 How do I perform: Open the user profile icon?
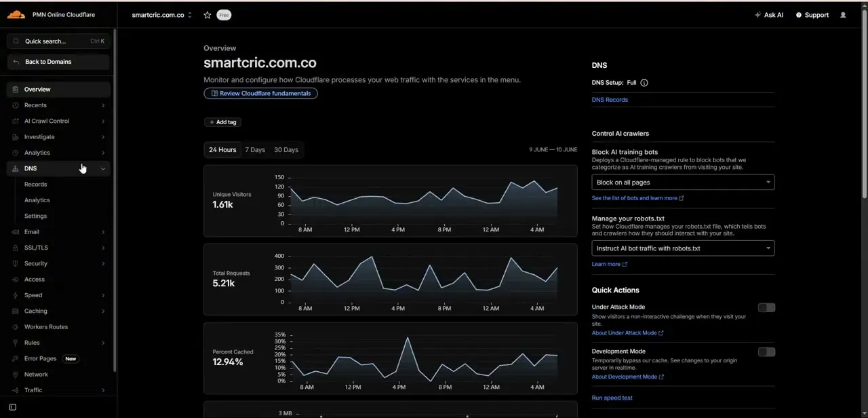(843, 15)
